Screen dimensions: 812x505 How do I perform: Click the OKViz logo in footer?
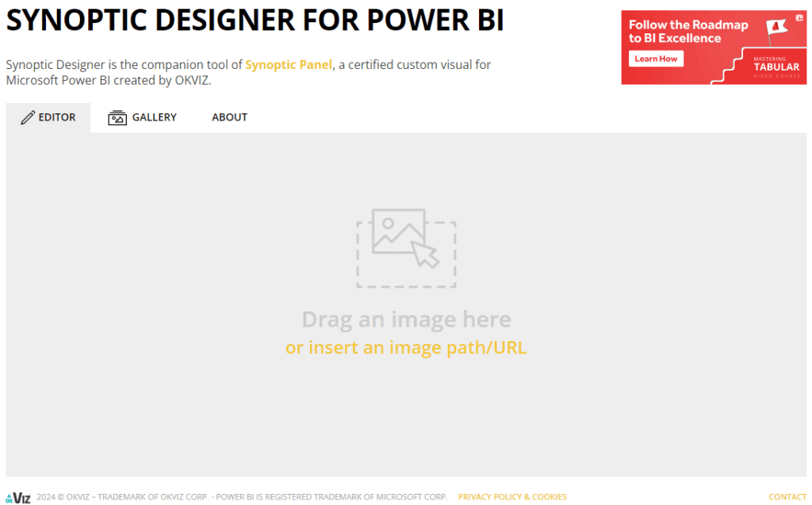click(18, 497)
